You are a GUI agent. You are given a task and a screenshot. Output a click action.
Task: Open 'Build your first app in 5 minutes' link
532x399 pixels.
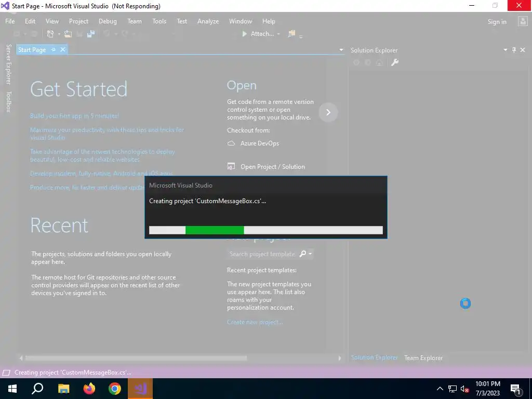[x=74, y=116]
